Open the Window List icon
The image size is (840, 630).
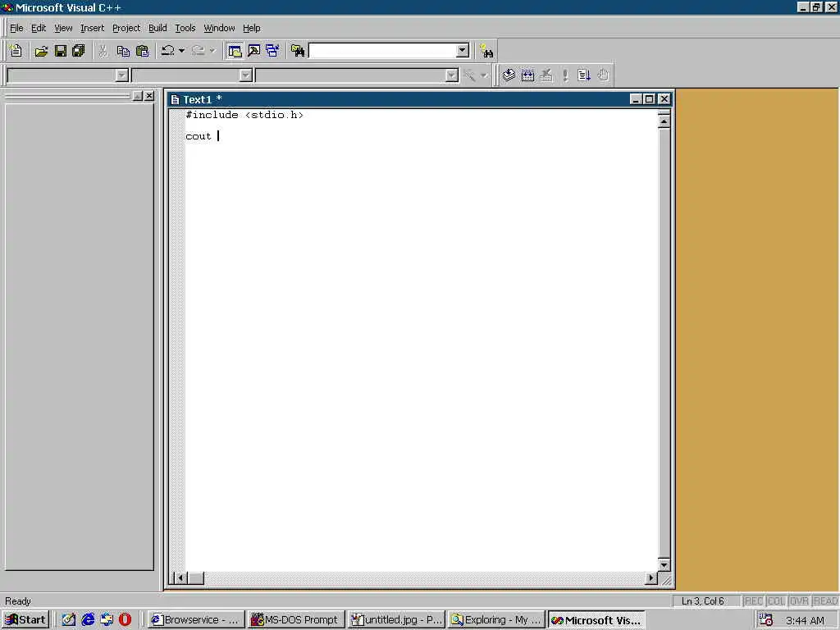point(272,51)
